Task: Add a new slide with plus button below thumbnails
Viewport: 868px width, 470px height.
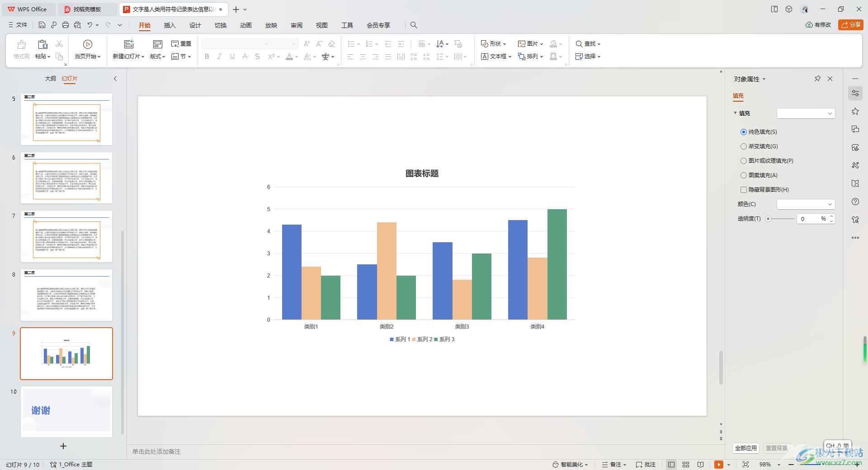Action: click(63, 446)
